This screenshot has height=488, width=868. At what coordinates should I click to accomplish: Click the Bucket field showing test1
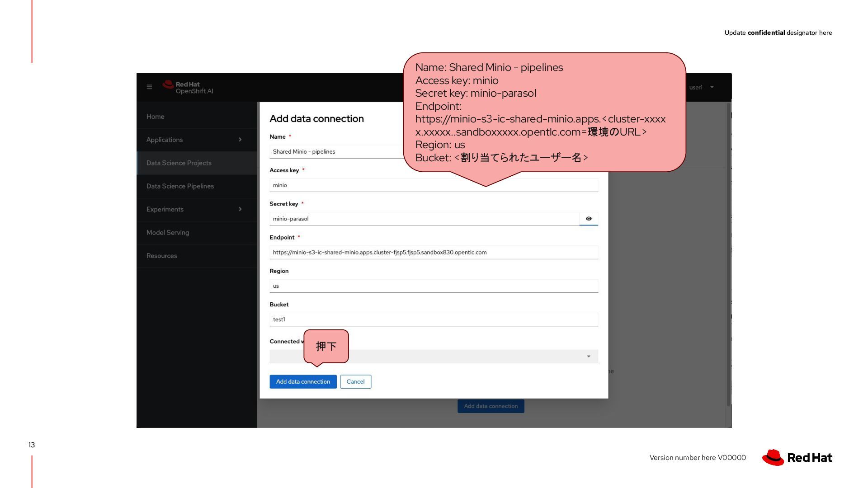pos(434,319)
